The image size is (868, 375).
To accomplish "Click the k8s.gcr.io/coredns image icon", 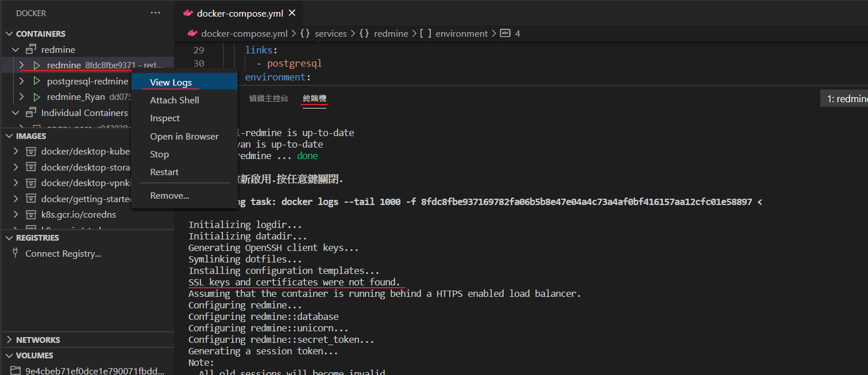I will coord(31,214).
